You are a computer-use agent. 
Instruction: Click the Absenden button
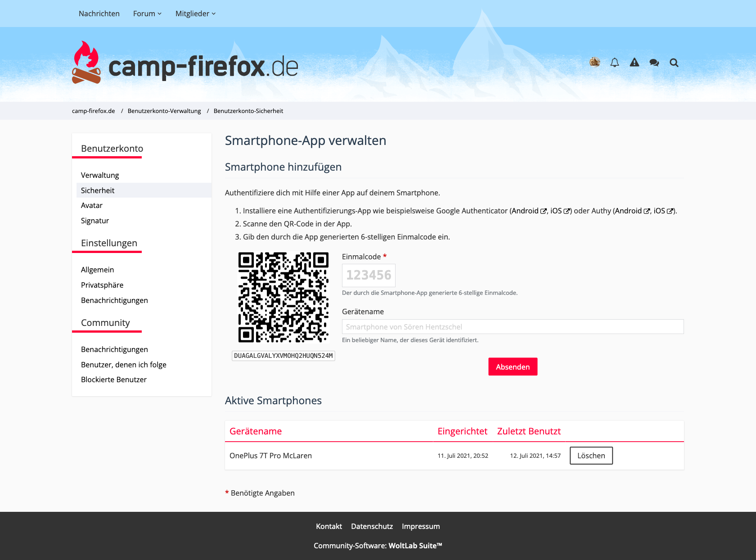[x=513, y=367]
